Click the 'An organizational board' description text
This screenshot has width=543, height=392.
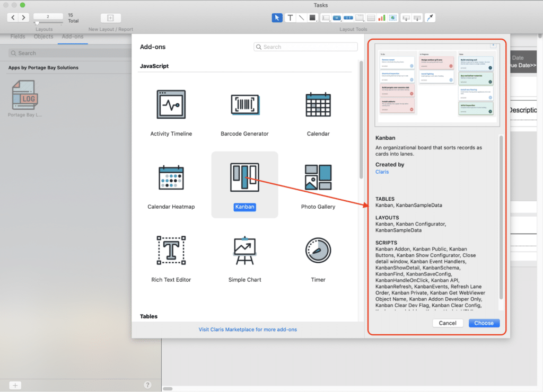(x=428, y=150)
